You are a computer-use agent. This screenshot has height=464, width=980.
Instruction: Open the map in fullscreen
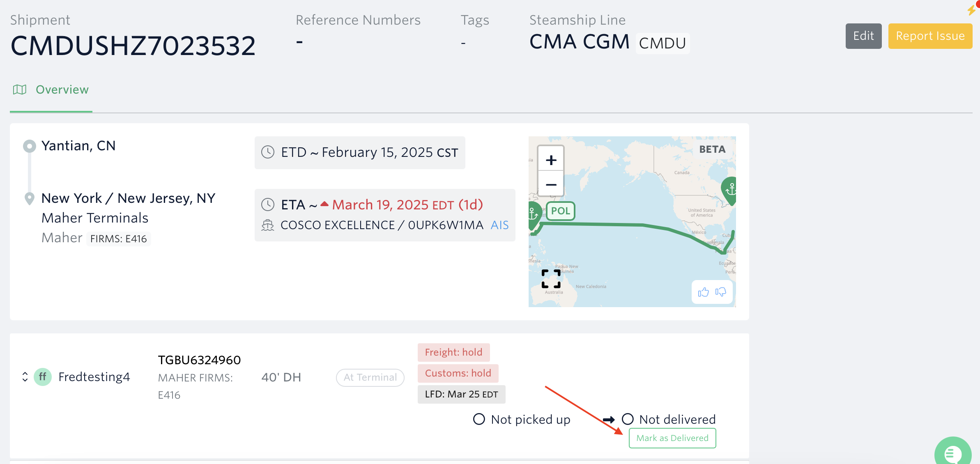[551, 279]
